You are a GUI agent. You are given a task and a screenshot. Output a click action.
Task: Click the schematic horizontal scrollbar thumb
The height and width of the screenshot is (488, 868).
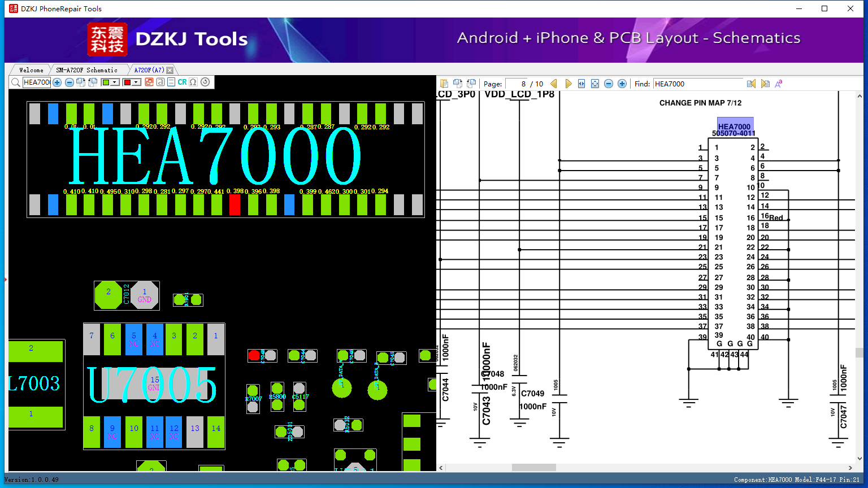533,468
